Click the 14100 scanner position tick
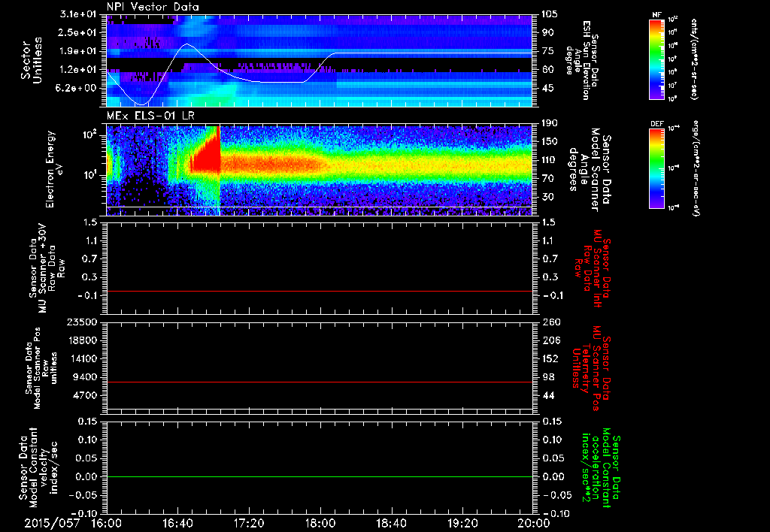This screenshot has height=532, width=770. click(x=83, y=358)
